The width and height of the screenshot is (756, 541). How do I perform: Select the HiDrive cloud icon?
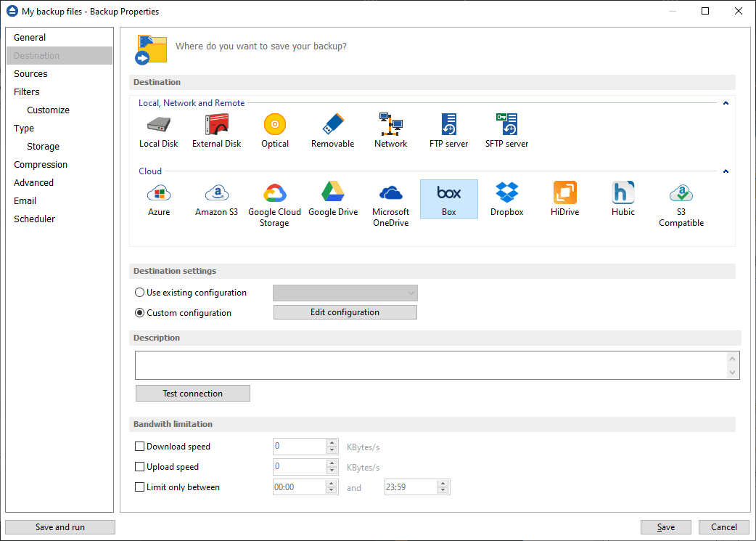pyautogui.click(x=565, y=199)
